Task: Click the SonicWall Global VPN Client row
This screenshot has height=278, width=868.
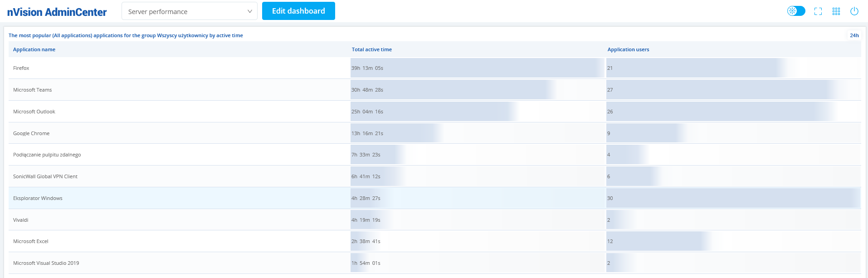Action: tap(45, 176)
